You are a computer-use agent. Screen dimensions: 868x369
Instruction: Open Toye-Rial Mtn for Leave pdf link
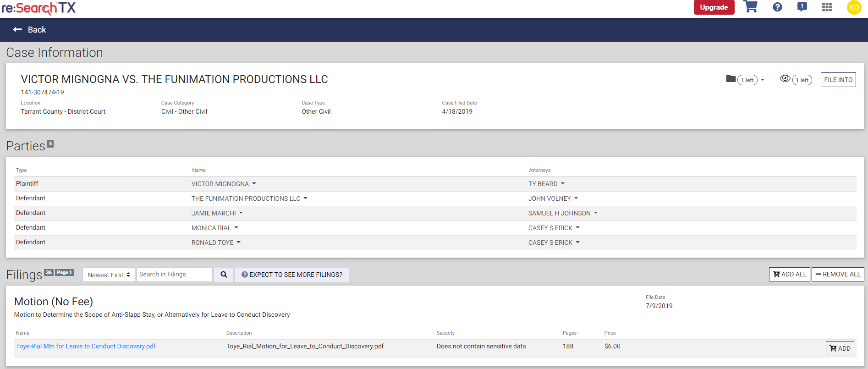click(86, 346)
